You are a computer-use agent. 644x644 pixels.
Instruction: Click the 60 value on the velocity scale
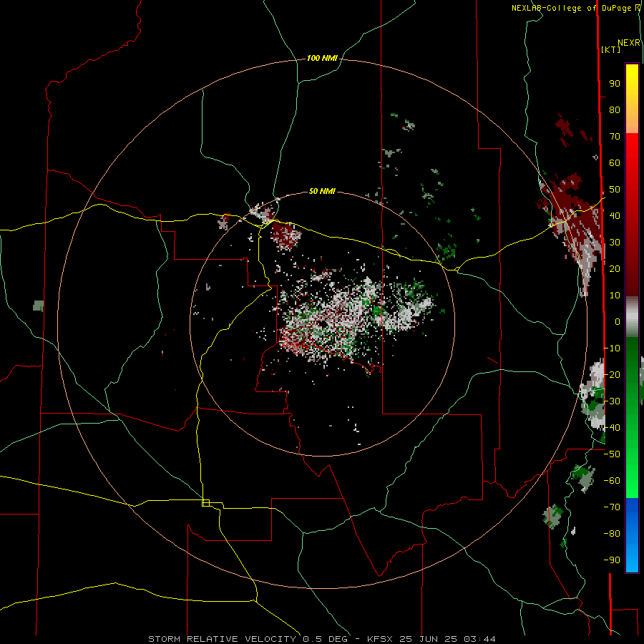click(x=615, y=163)
